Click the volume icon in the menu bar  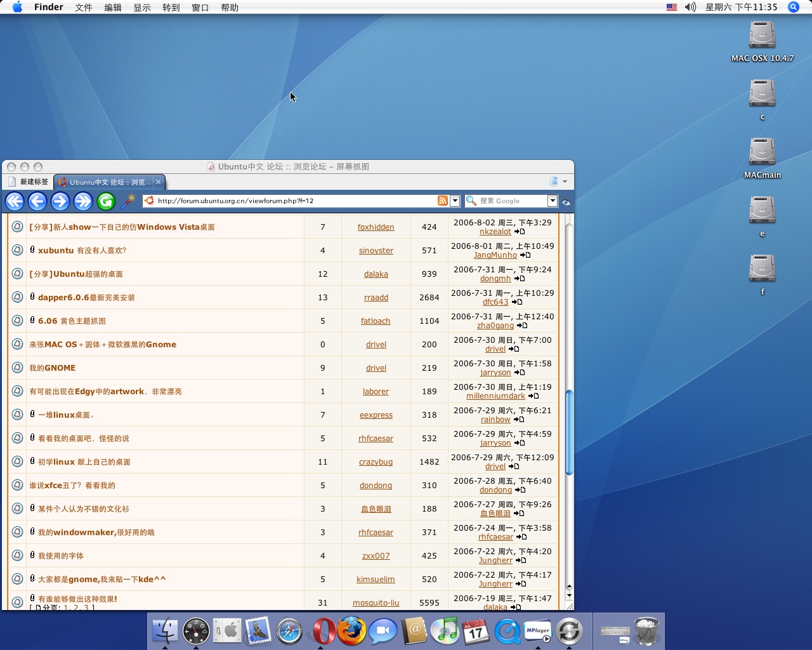point(691,7)
